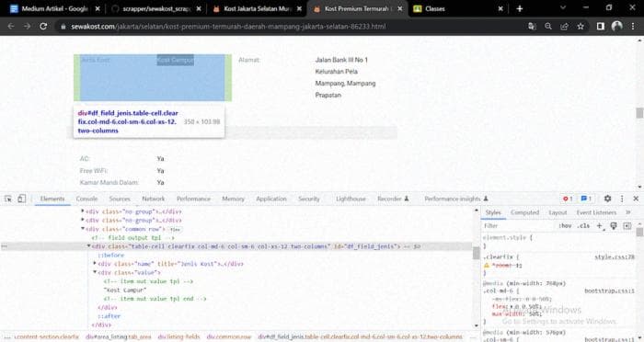644x342 pixels.
Task: Open the browser side panel icon
Action: click(x=601, y=27)
